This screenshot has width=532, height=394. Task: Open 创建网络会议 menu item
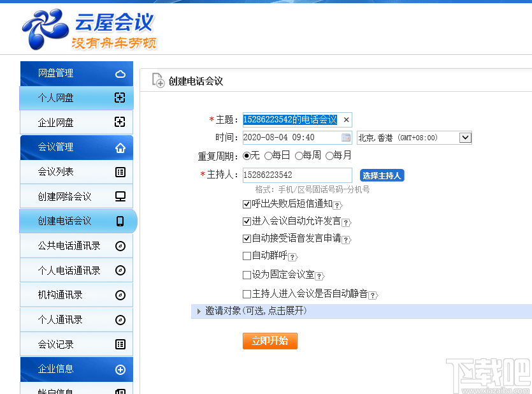click(x=76, y=196)
